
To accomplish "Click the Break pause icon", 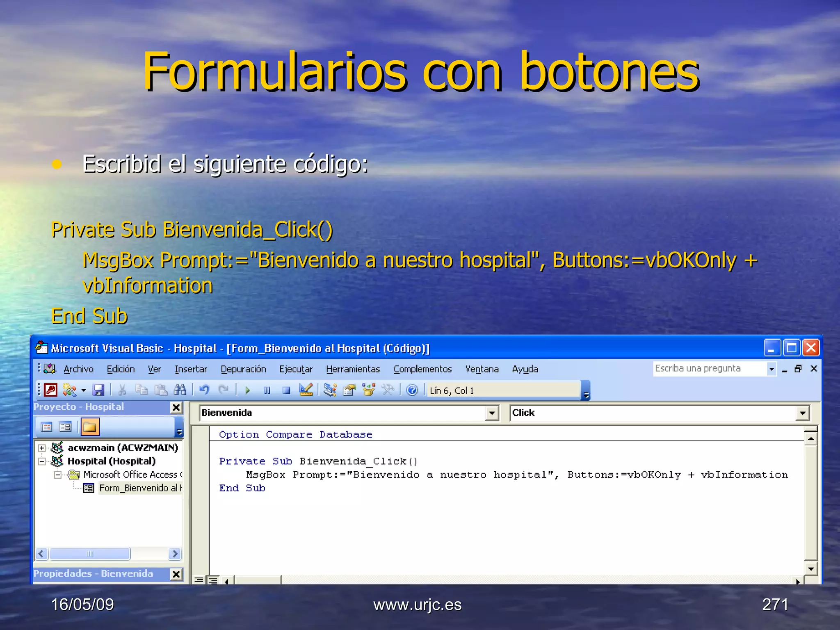I will click(x=267, y=390).
